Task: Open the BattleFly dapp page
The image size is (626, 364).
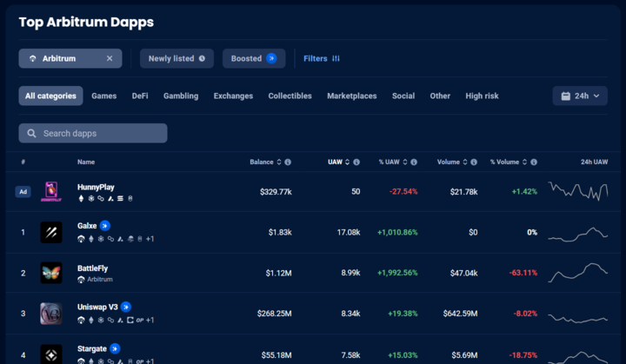Action: 93,268
